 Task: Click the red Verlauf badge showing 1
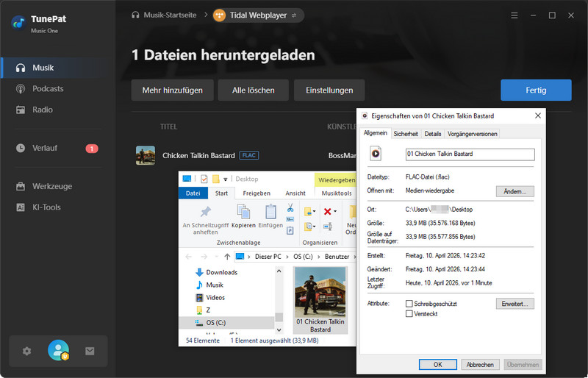point(92,149)
